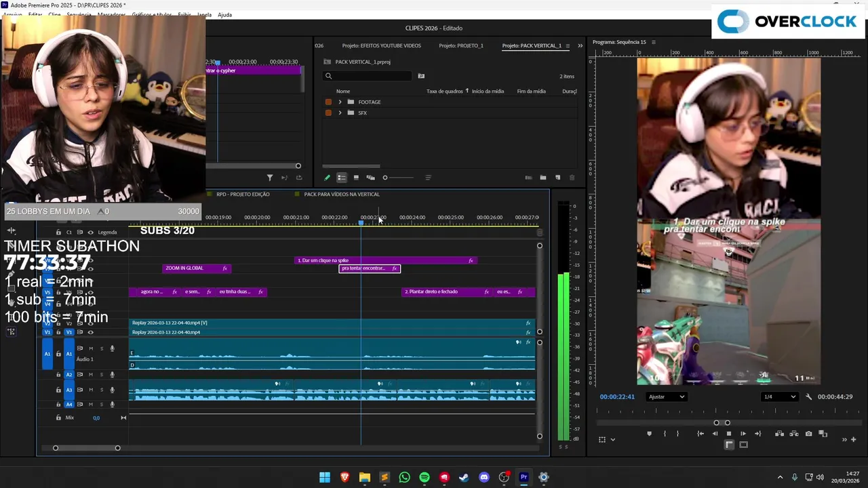Click the FOOTAGE bin label color swatch
The width and height of the screenshot is (868, 488).
(328, 102)
